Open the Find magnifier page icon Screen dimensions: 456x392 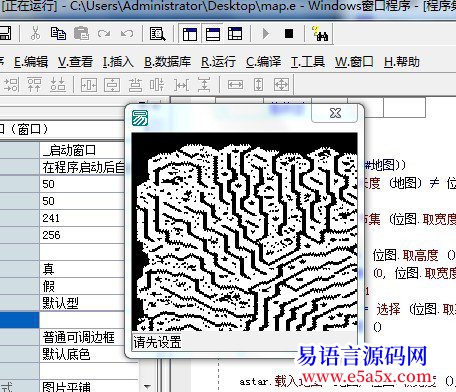tap(157, 34)
